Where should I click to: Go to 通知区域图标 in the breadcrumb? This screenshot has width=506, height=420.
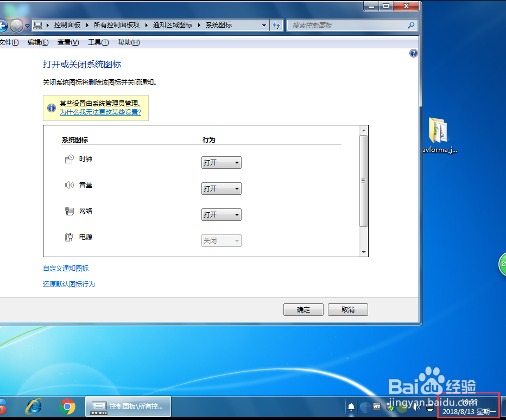click(x=173, y=25)
